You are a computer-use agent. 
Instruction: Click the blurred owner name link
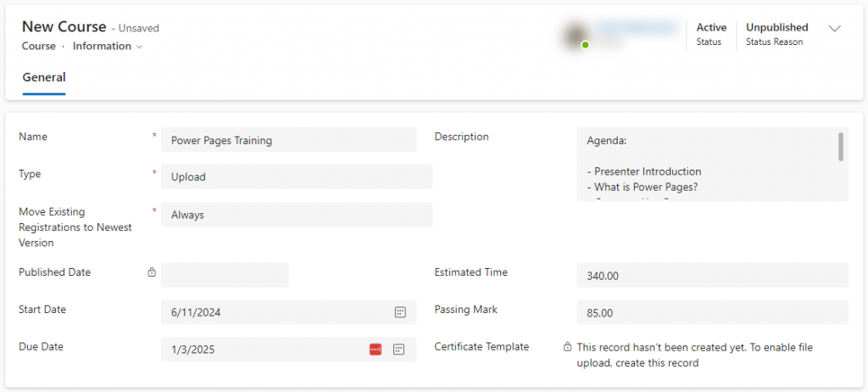tap(637, 27)
